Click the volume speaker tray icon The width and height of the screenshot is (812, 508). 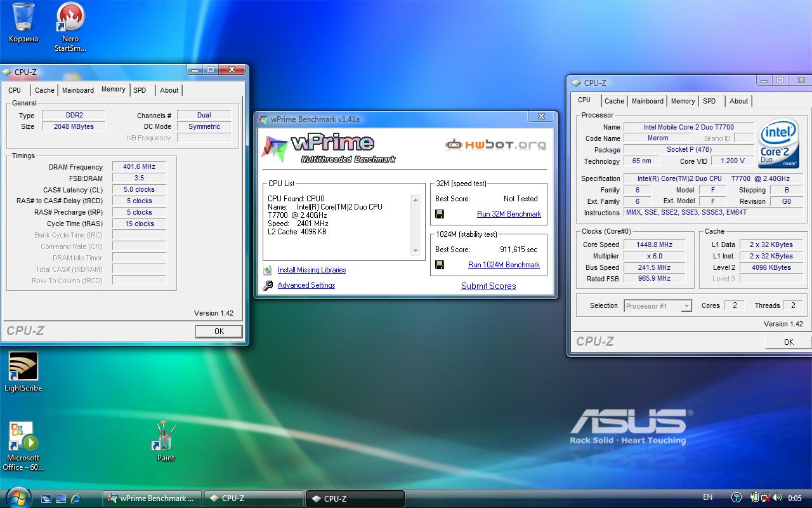click(x=777, y=498)
